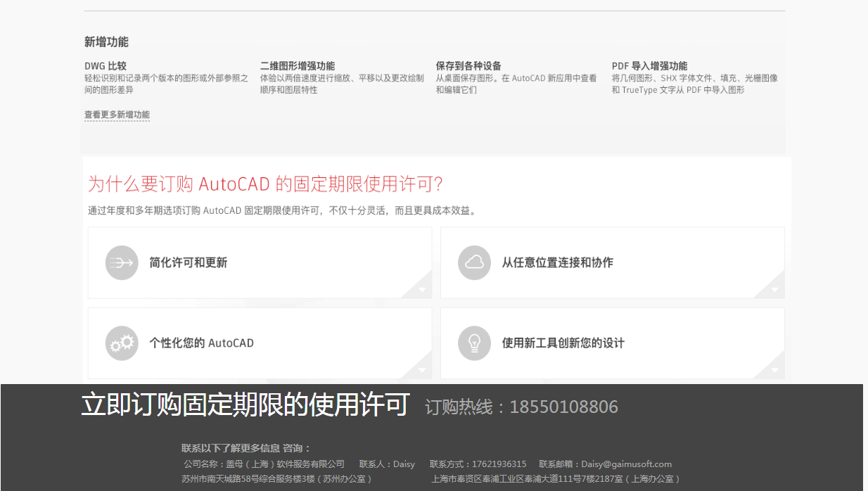Click the 二维图形增强功能 description text

coord(342,84)
